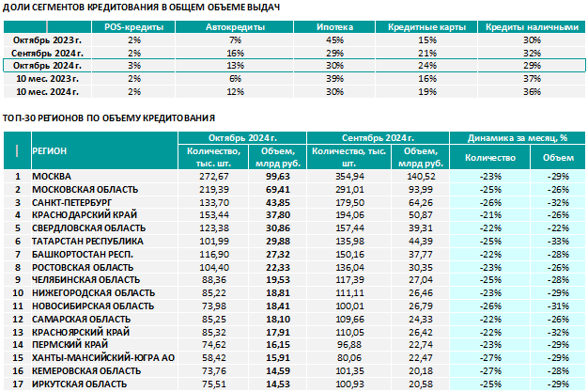Click the НОВОСИБИРСКАЯ ОБЛАСТЬ region cell
Viewport: 588px width, 392px height.
click(104, 306)
